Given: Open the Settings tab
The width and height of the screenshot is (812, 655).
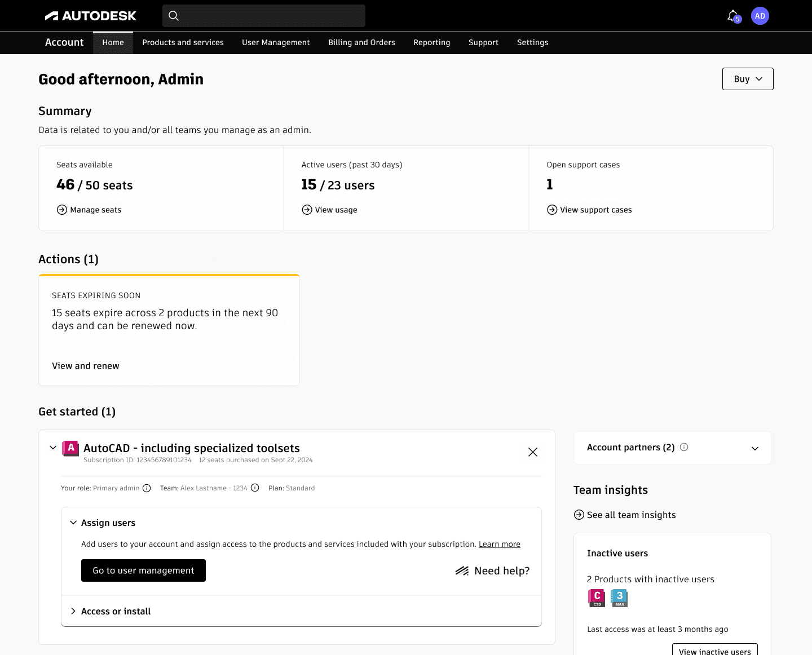Looking at the screenshot, I should [x=532, y=42].
